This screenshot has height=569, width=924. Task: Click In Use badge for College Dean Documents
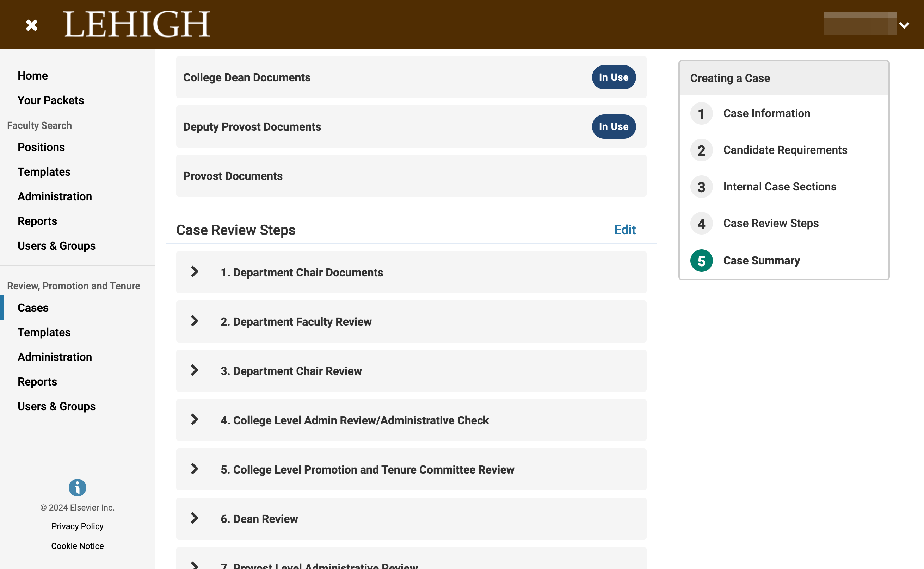coord(614,77)
